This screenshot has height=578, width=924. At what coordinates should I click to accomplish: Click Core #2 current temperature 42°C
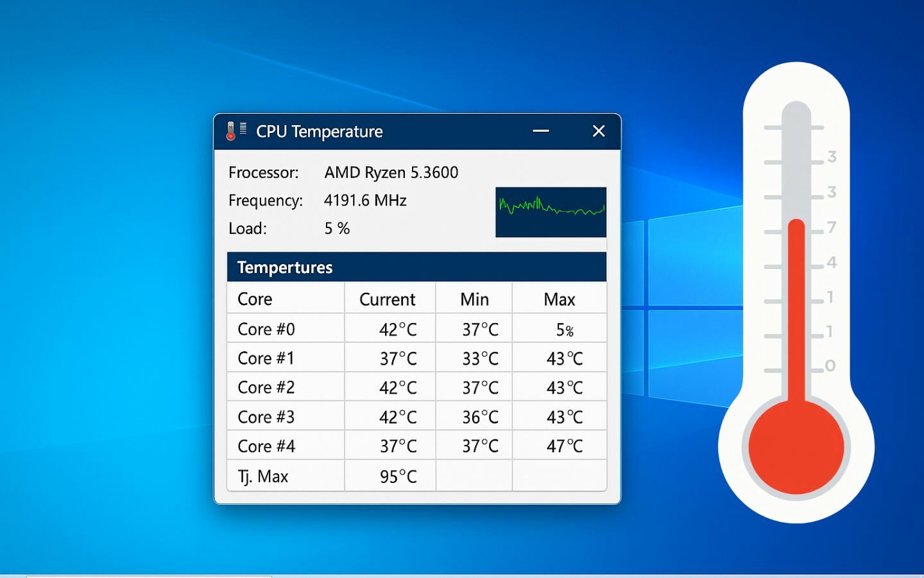point(398,388)
